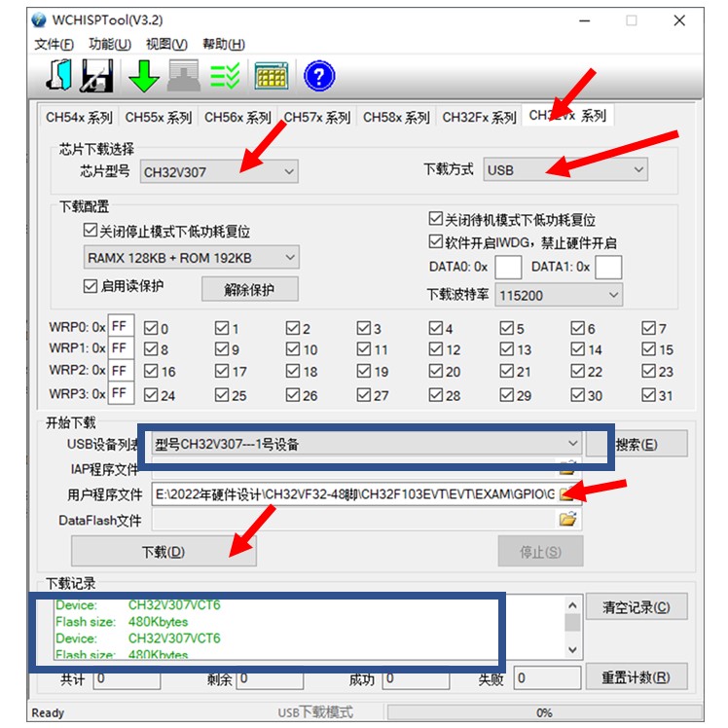Open the 文件(F) menu

[x=54, y=45]
